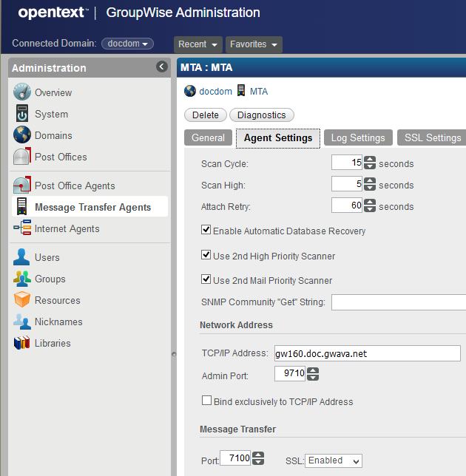The image size is (466, 476).
Task: Switch to the General tab
Action: (208, 137)
